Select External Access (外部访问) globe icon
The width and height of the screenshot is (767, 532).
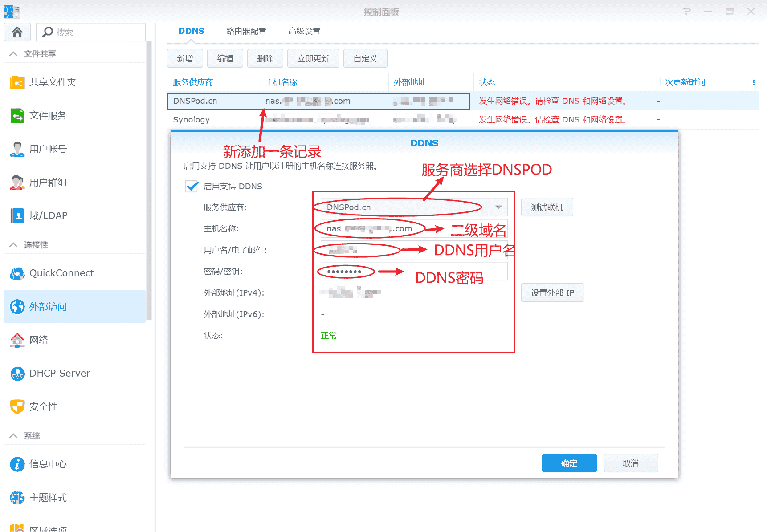coord(17,307)
